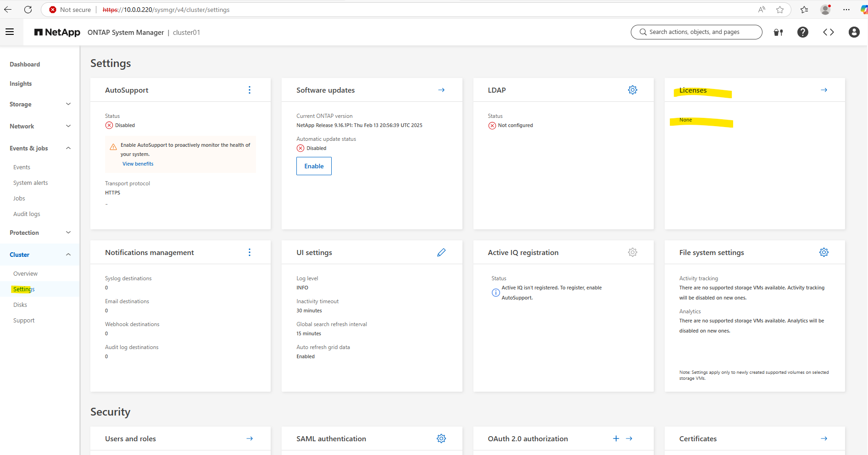Open the browser profile avatar

[825, 10]
